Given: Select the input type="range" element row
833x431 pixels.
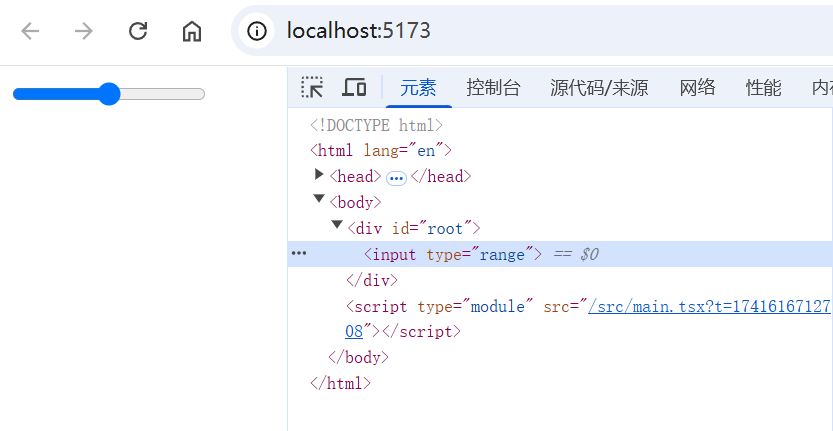Looking at the screenshot, I should (560, 254).
